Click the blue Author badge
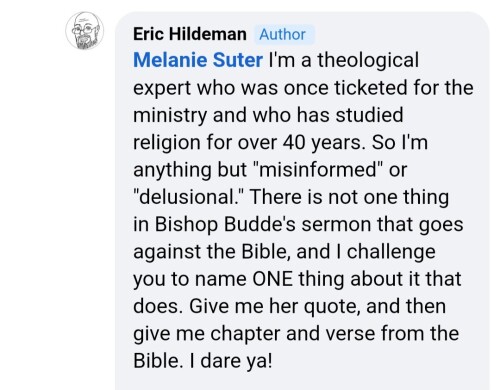Screen dimensions: 500x390 coord(282,34)
